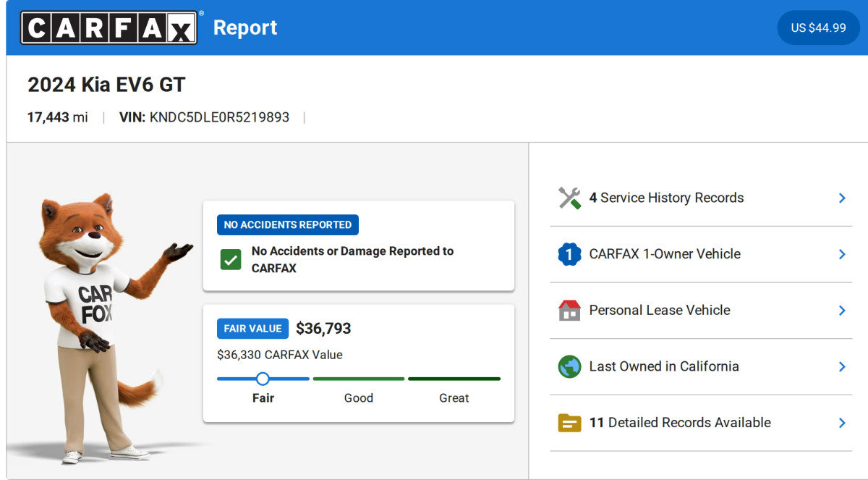Click the Fair label under the slider

click(263, 398)
